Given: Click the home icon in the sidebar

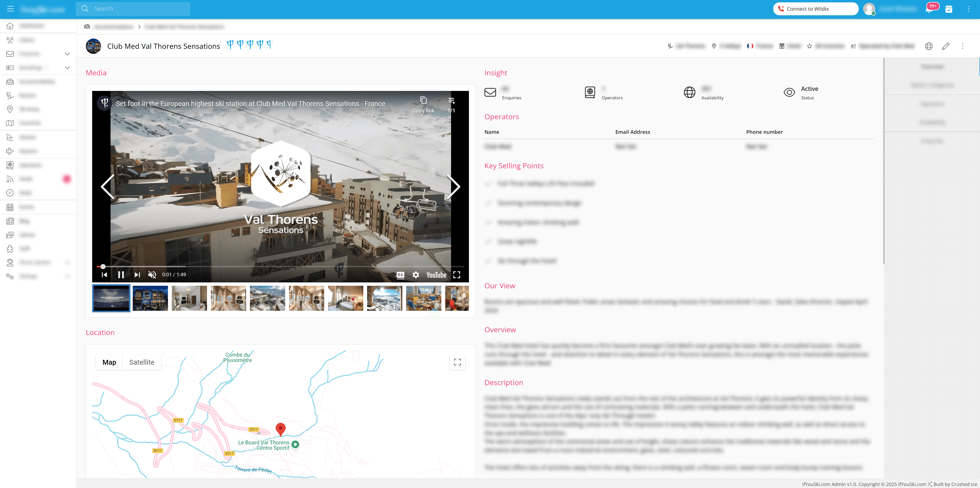Looking at the screenshot, I should tap(10, 26).
